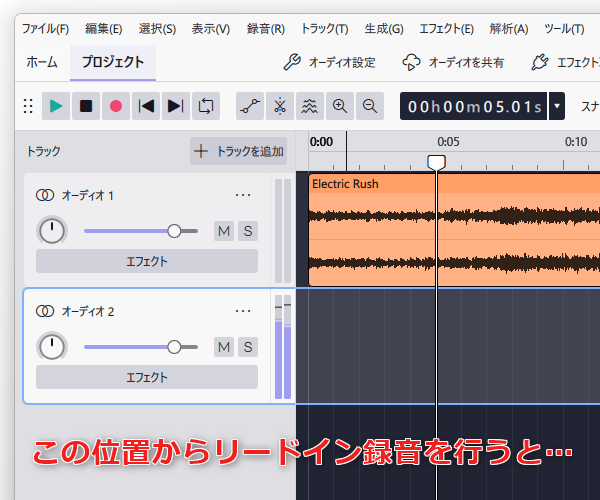The height and width of the screenshot is (500, 600).
Task: Mute the オーディオ 1 track
Action: pos(224,231)
